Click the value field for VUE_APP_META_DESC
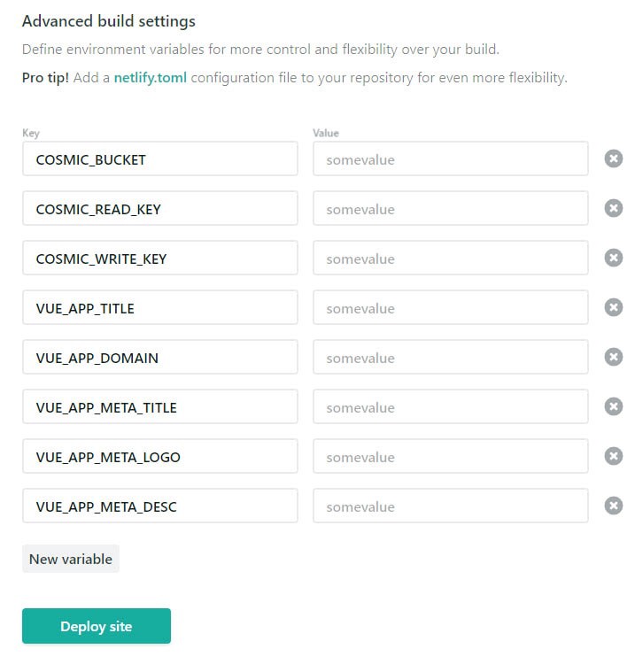This screenshot has width=635, height=672. [450, 506]
